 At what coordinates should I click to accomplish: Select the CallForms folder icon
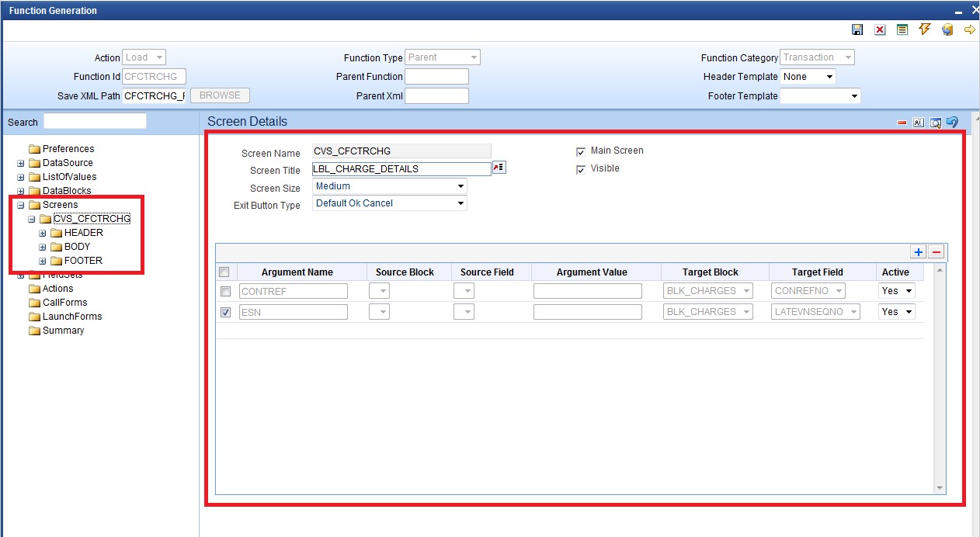pos(34,303)
